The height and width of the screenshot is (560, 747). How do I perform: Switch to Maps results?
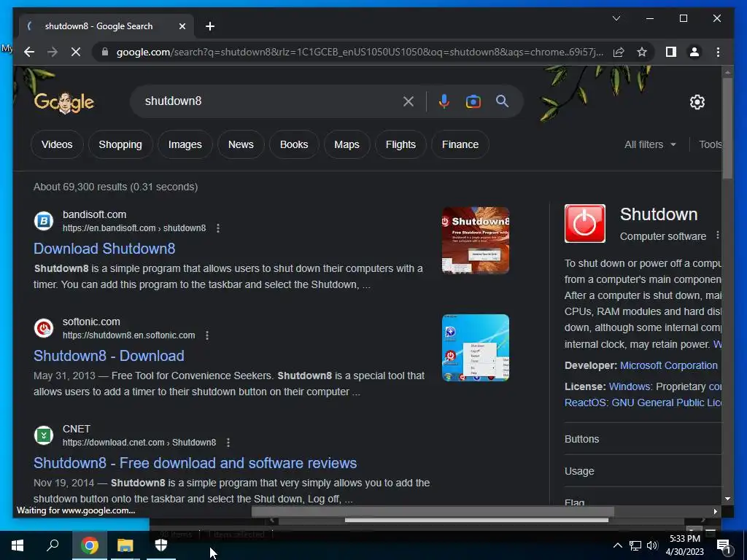pyautogui.click(x=347, y=144)
